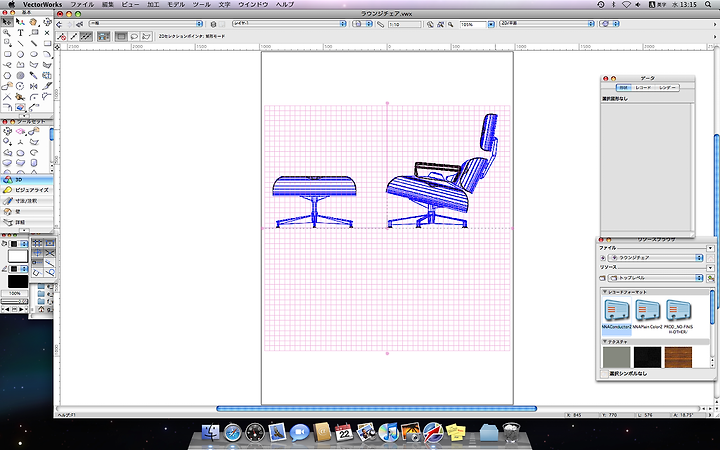Select the Oval tool
This screenshot has width=720, height=450.
[x=34, y=54]
